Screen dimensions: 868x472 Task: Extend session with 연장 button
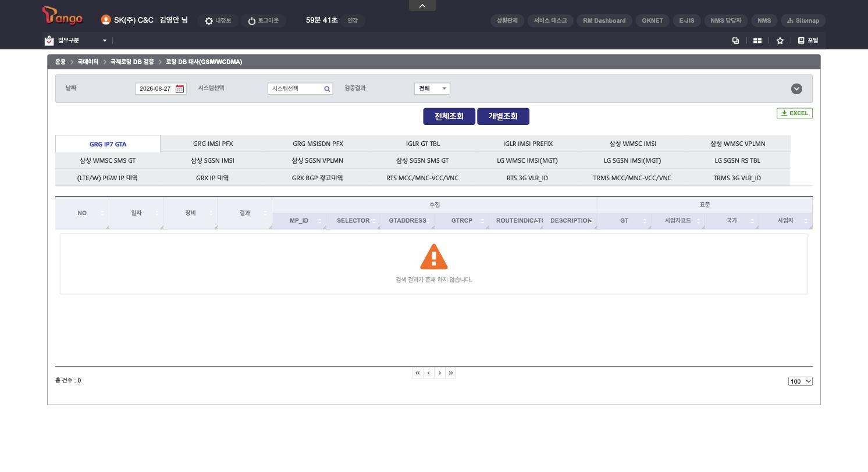point(353,20)
